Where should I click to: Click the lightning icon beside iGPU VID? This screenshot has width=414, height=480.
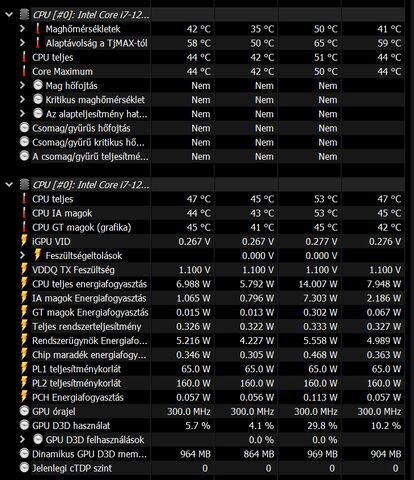point(24,241)
